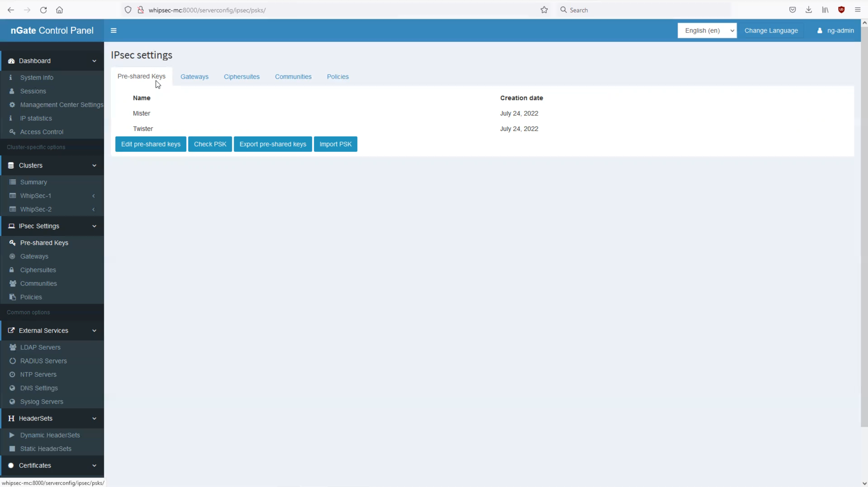The width and height of the screenshot is (868, 487).
Task: Open the English (en) language dropdown
Action: tap(707, 31)
